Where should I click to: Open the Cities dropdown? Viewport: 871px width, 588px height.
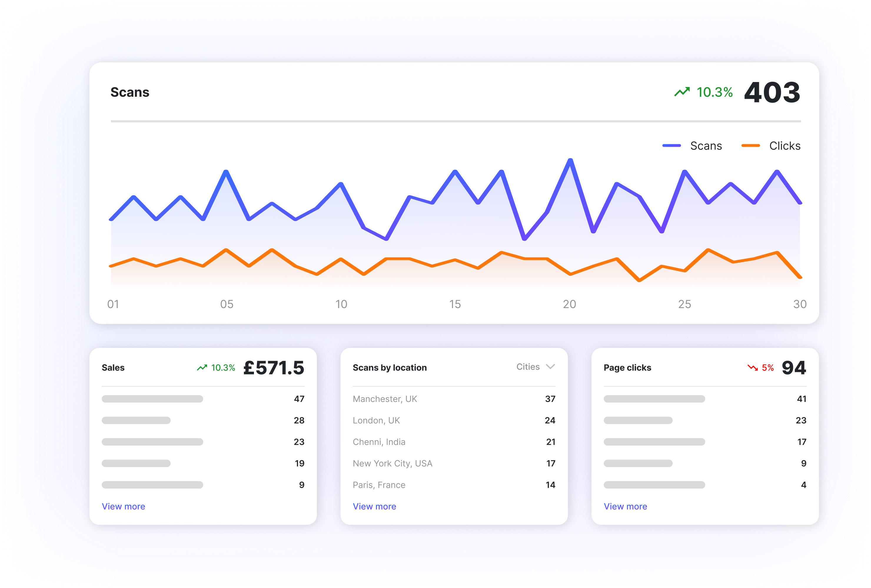coord(528,367)
